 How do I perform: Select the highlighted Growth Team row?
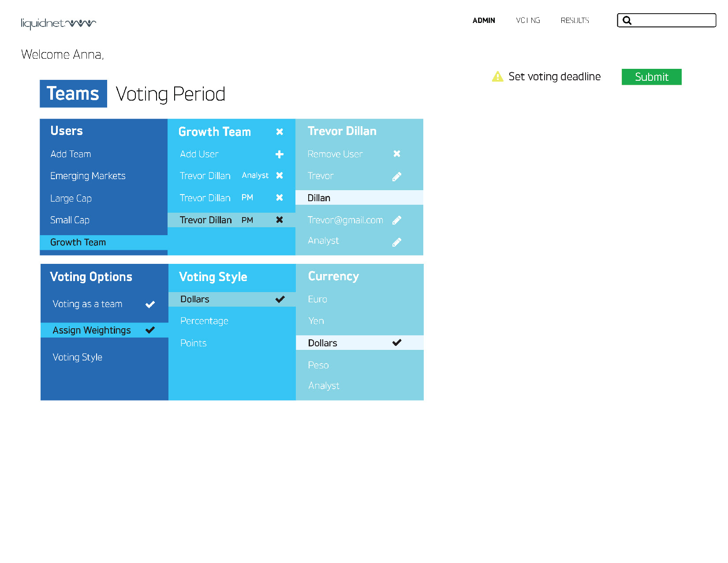(104, 242)
